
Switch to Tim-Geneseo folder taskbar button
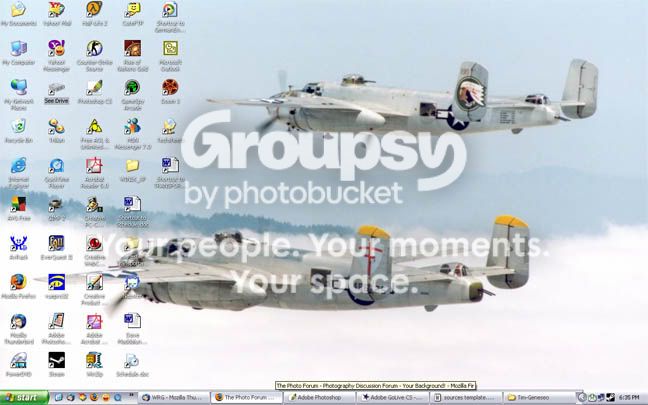click(x=539, y=398)
